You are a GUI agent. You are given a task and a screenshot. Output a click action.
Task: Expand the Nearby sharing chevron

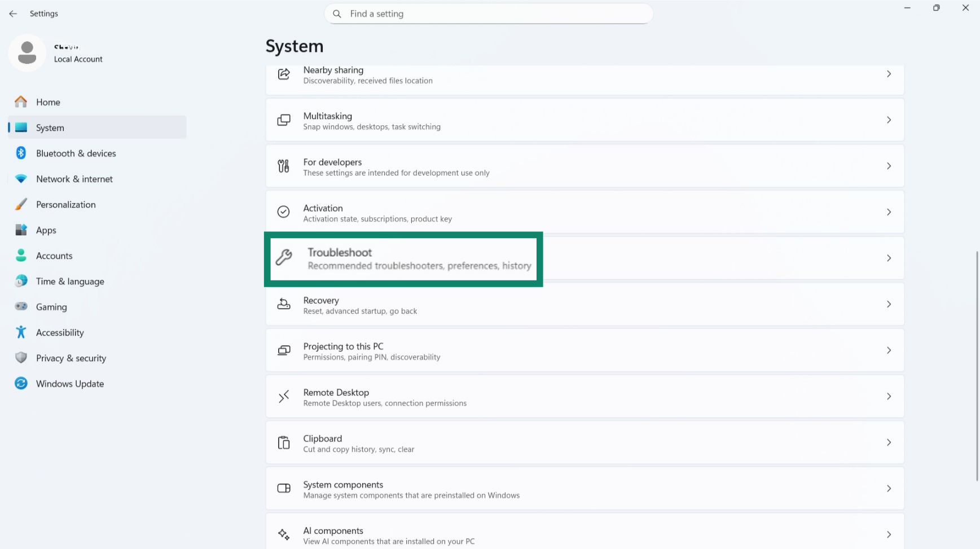889,74
